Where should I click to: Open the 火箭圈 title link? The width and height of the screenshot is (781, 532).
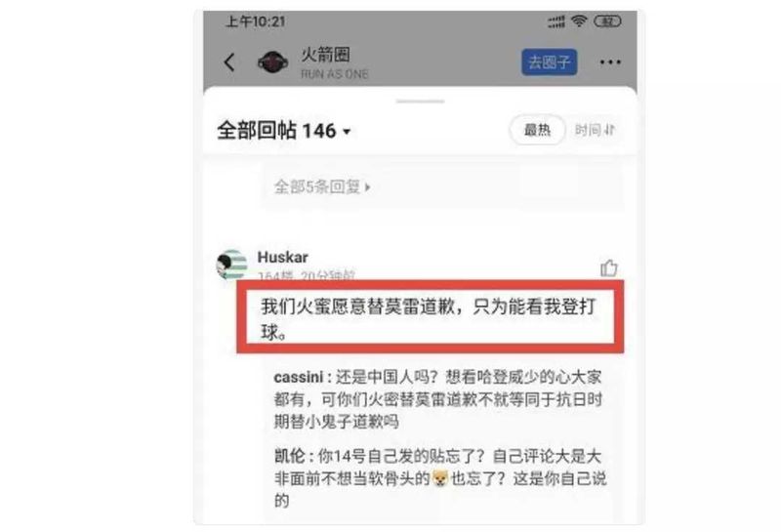[x=325, y=55]
